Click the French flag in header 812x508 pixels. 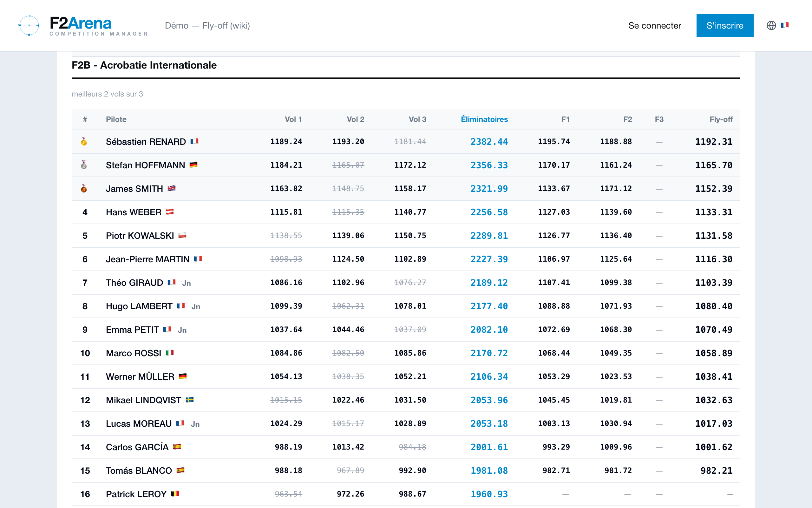click(x=785, y=25)
